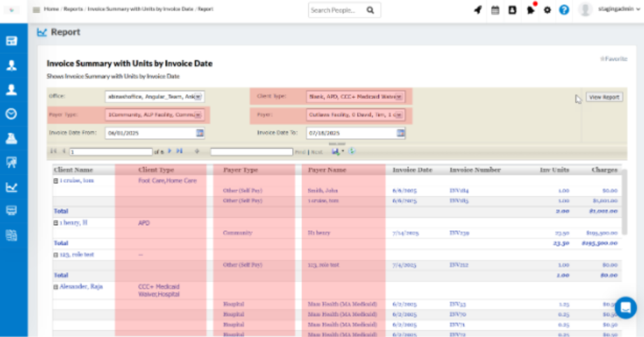The image size is (644, 337).
Task: Open the Payer Type dropdown
Action: (155, 115)
